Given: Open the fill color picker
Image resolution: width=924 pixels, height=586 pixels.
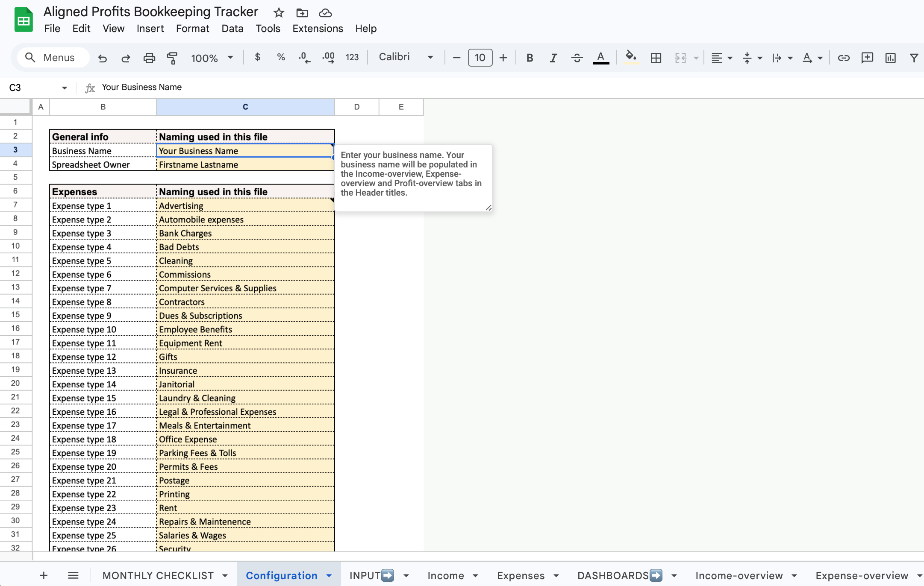Looking at the screenshot, I should [631, 57].
